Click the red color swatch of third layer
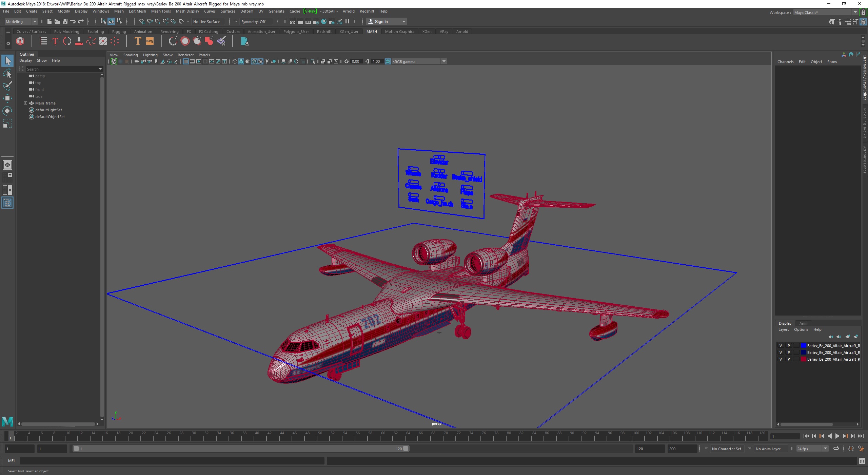Image resolution: width=868 pixels, height=475 pixels. coord(803,359)
